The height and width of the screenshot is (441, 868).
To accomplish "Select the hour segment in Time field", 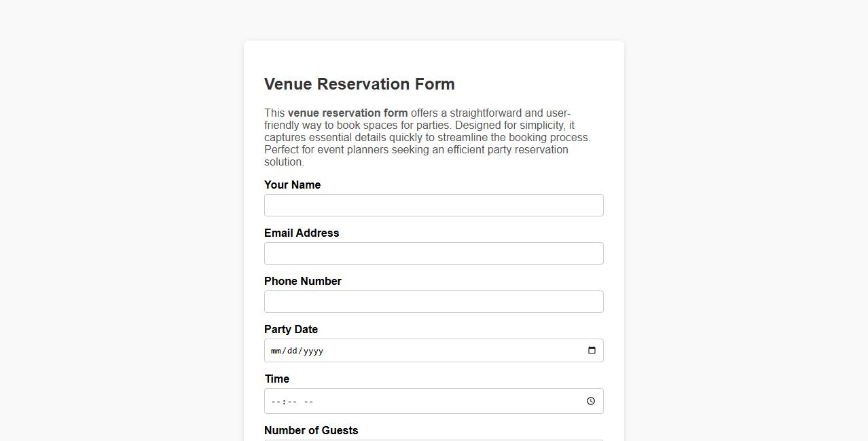I will [x=276, y=401].
